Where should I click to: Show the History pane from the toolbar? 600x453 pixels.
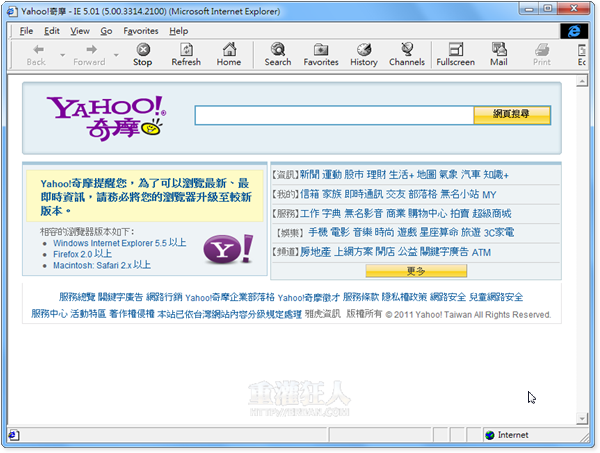[364, 55]
